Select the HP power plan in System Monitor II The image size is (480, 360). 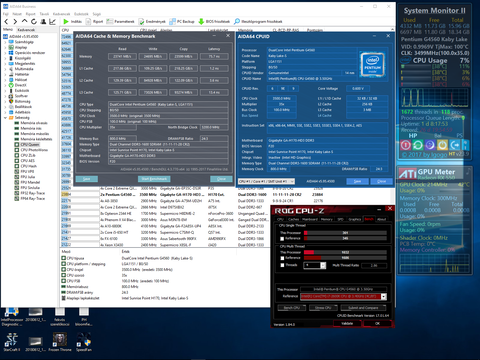coord(413,136)
